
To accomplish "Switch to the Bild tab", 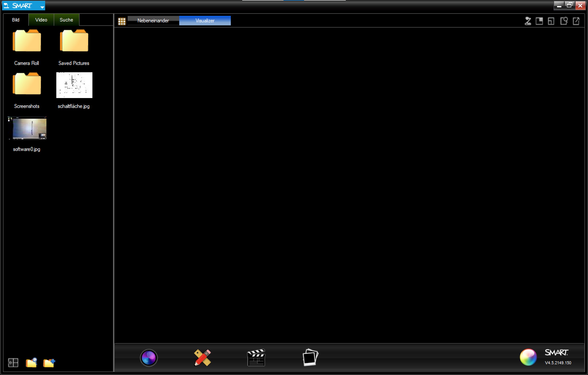I will click(16, 20).
